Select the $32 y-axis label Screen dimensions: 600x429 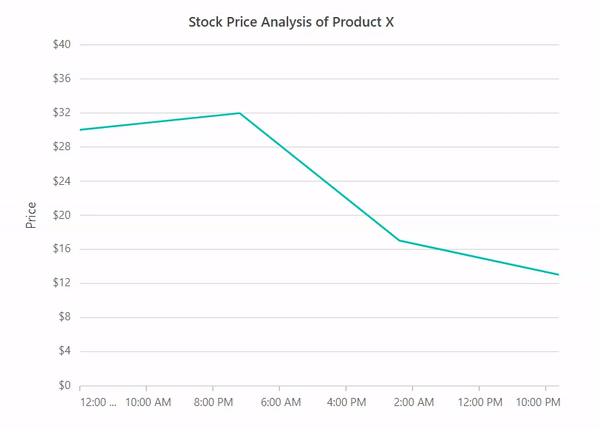tap(61, 112)
